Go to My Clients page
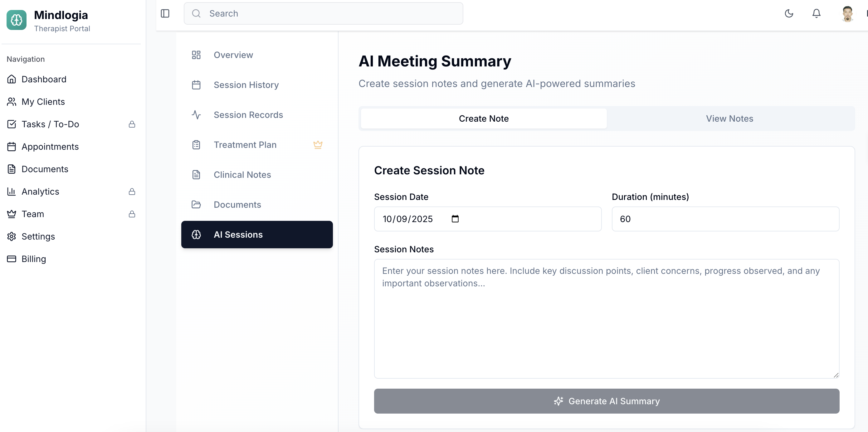Screen dimensions: 868x432 (43, 102)
